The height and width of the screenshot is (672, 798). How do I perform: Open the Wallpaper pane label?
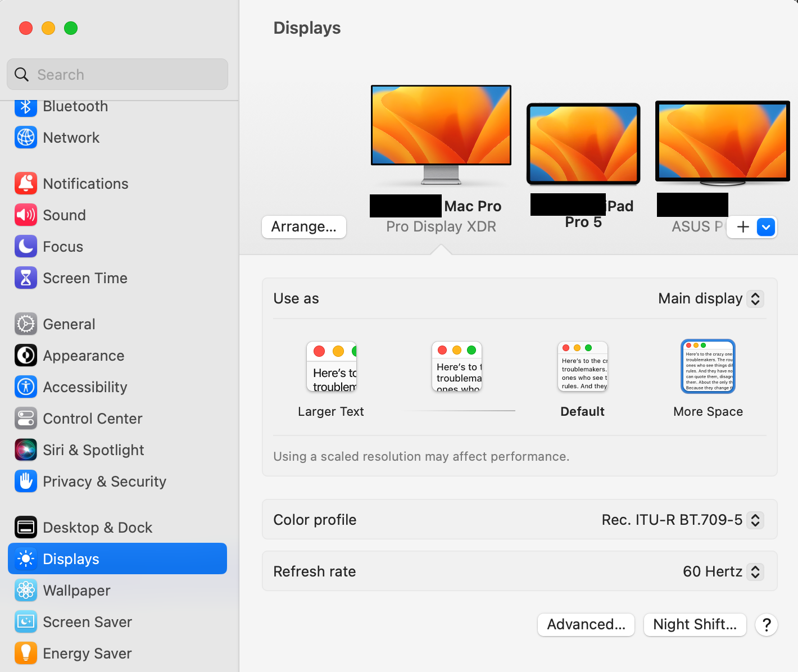tap(76, 591)
